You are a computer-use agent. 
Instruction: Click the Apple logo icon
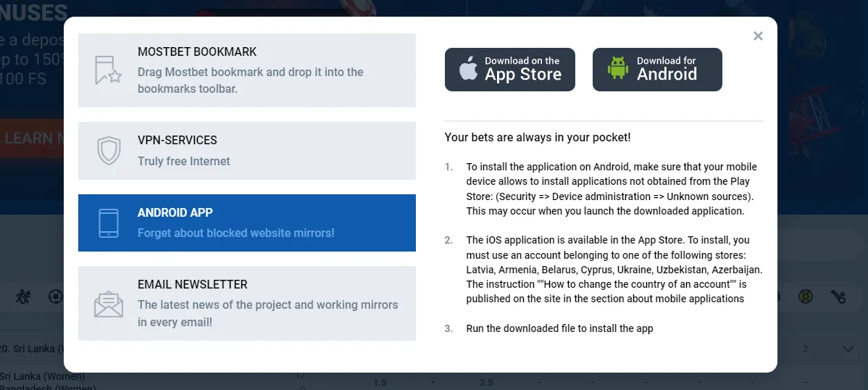(469, 70)
